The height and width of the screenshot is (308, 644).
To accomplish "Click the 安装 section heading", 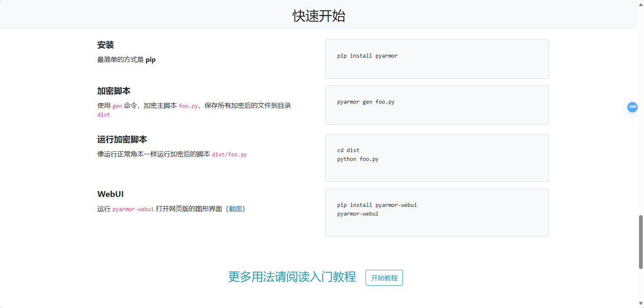I will (x=105, y=45).
